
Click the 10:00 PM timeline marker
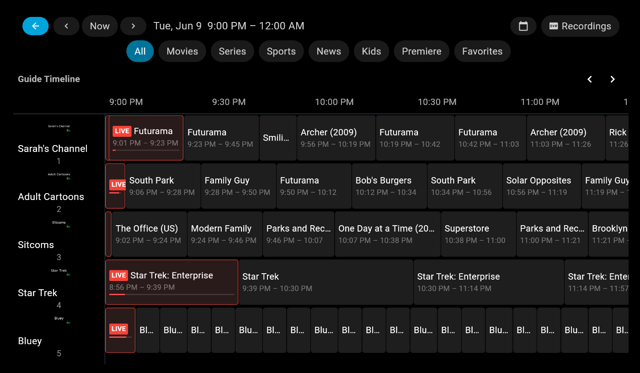click(334, 102)
